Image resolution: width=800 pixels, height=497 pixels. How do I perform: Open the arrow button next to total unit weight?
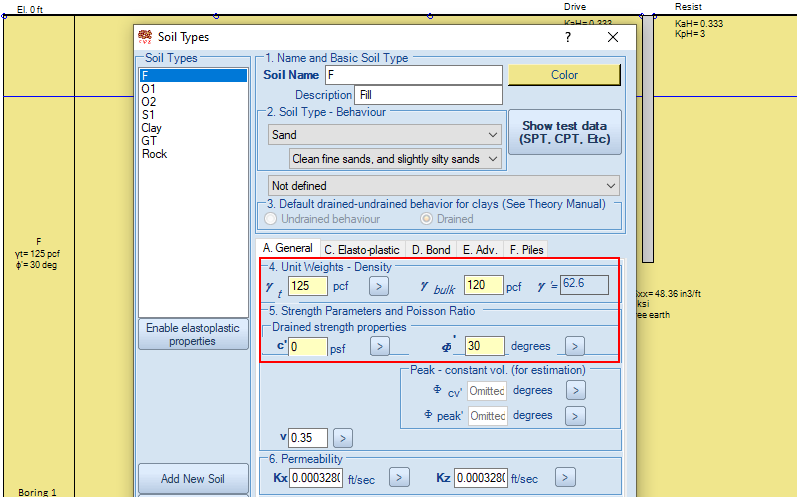coord(379,286)
